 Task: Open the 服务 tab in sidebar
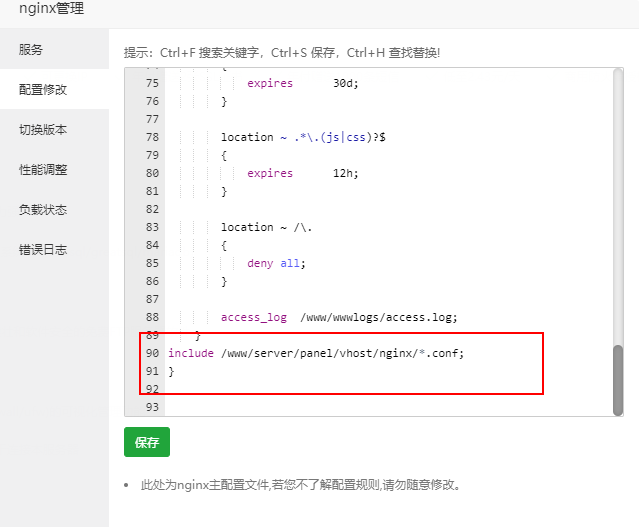(x=54, y=49)
